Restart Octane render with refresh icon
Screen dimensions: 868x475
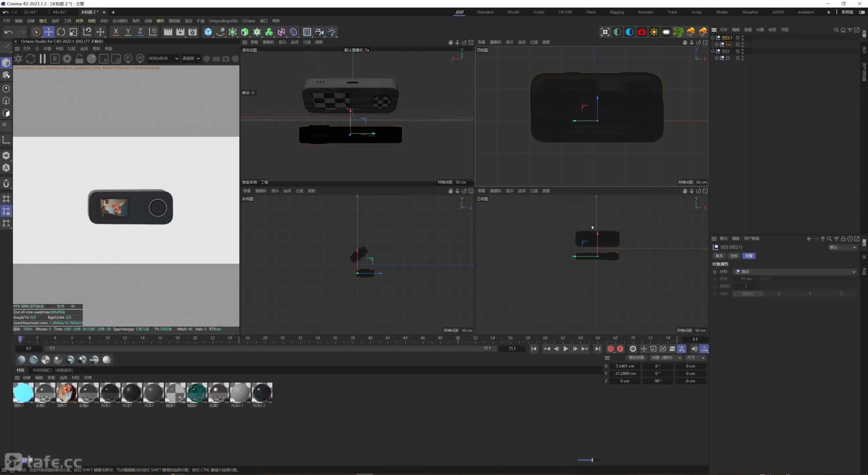click(30, 58)
